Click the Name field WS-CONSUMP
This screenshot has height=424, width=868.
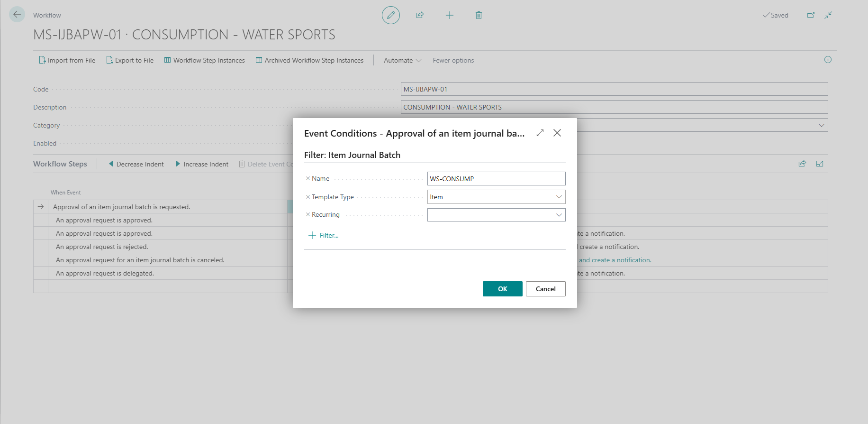click(497, 179)
